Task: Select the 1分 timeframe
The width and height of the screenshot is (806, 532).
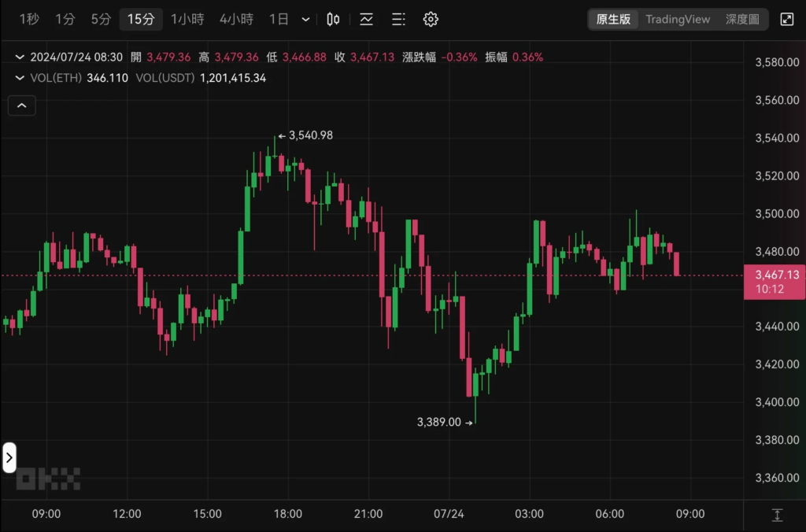Action: [x=65, y=20]
